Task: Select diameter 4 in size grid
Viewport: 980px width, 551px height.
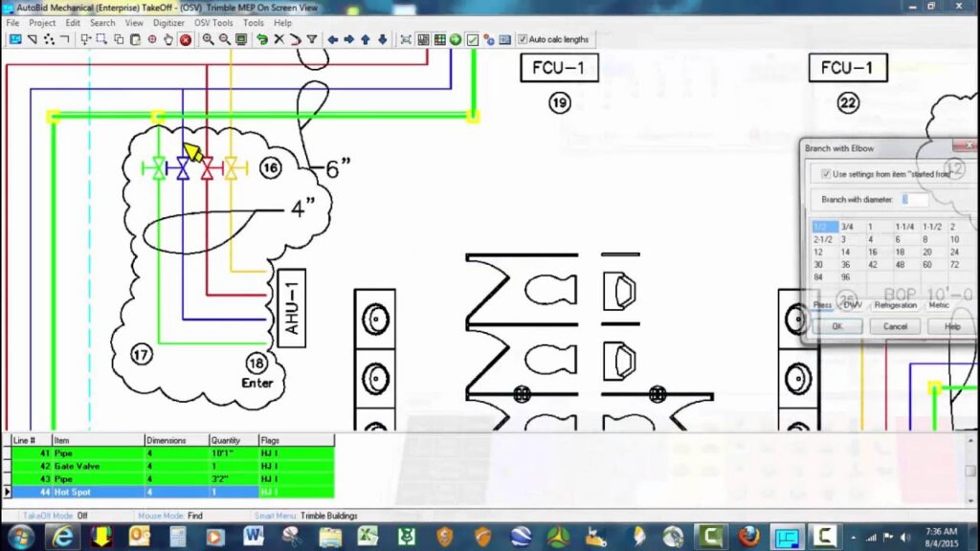Action: 870,239
